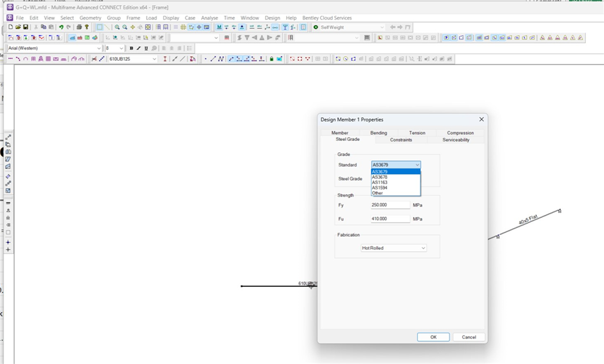604x364 pixels.
Task: Activate the pan tool with arrows icon
Action: 132,28
